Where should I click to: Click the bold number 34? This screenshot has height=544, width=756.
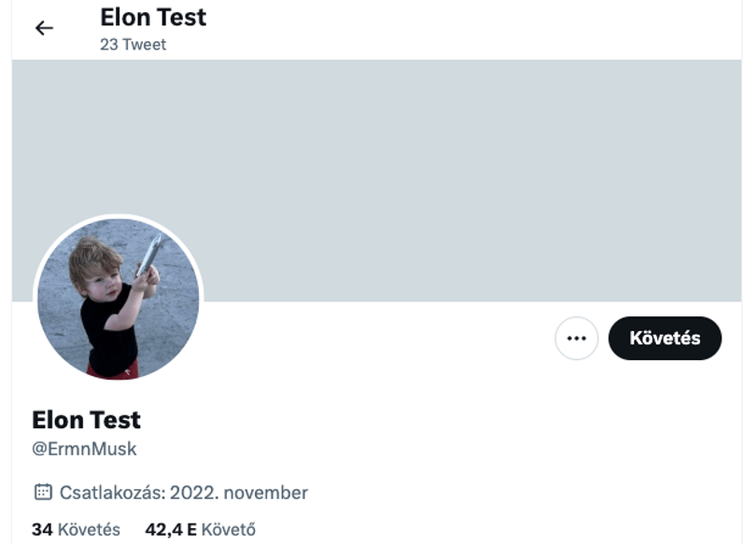pyautogui.click(x=42, y=530)
